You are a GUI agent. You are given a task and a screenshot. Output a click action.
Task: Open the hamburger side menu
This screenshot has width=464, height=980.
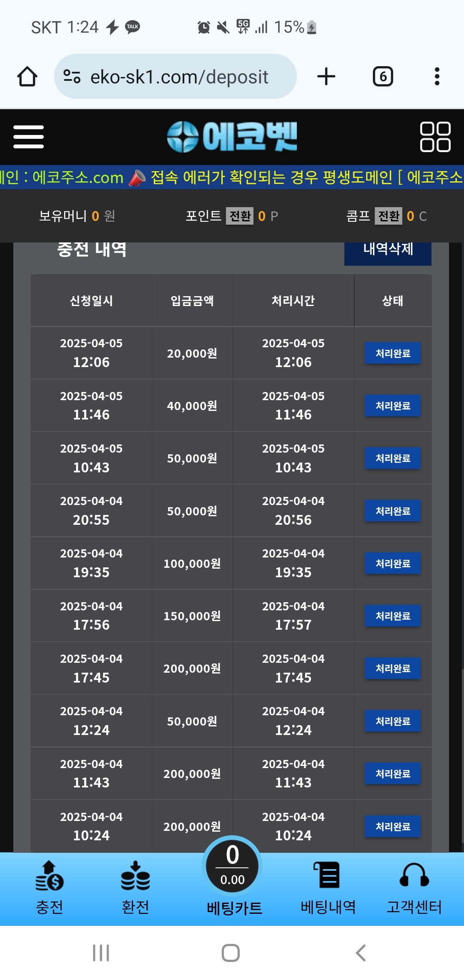28,137
